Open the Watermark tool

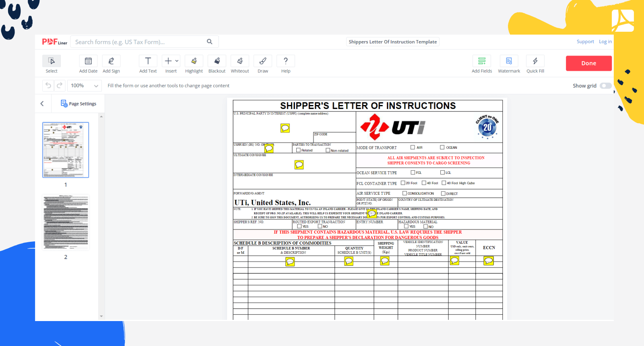[x=509, y=61]
